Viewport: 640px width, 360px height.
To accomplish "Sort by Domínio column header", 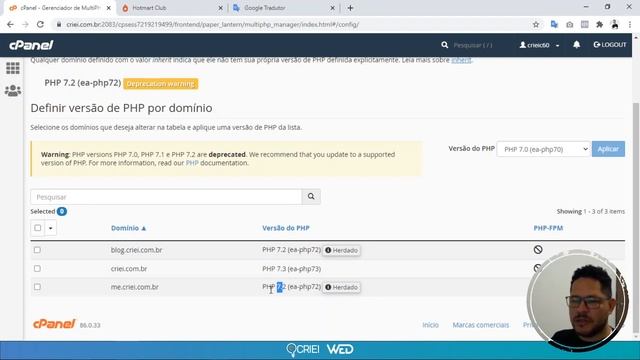I will coord(128,228).
